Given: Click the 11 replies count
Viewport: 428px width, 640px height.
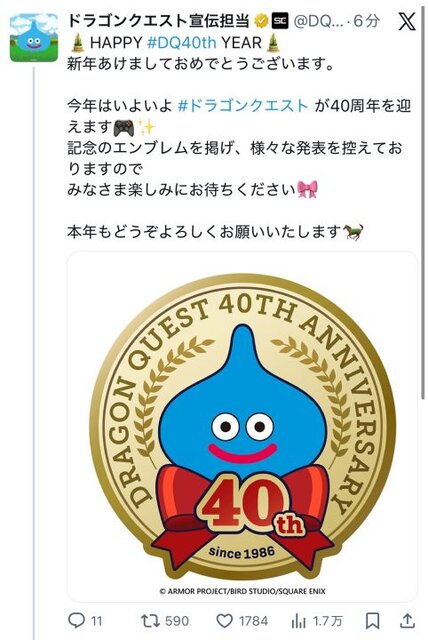Looking at the screenshot, I should [x=96, y=621].
